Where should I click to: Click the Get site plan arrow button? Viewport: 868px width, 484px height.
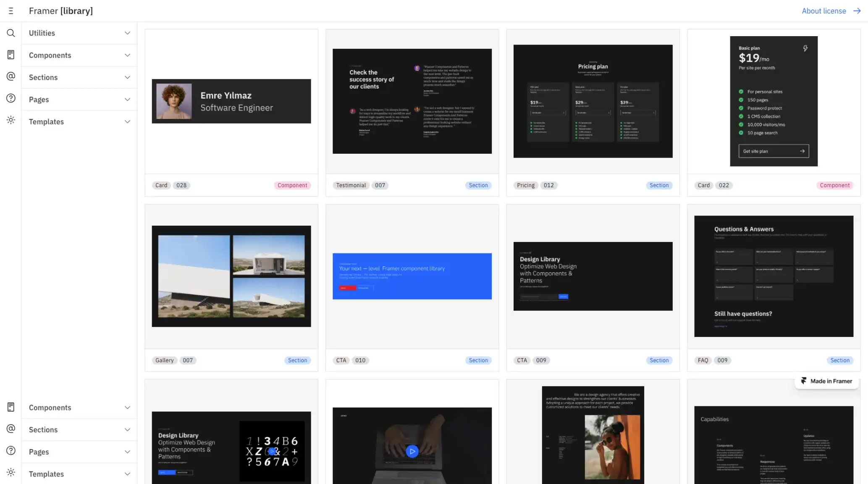774,151
